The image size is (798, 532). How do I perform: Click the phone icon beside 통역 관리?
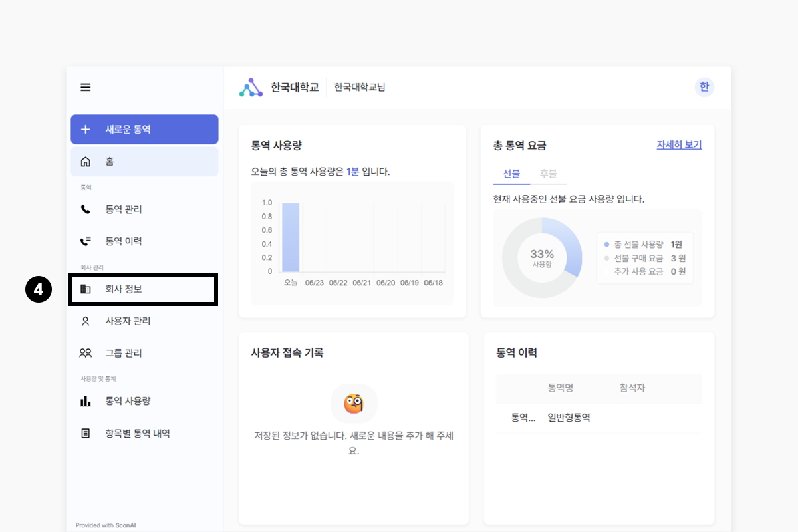[85, 209]
